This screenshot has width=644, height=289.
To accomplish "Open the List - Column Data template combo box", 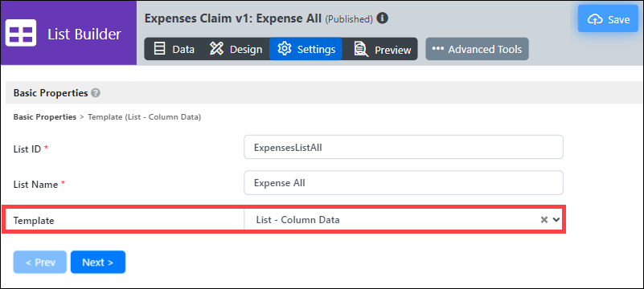I will (x=404, y=220).
